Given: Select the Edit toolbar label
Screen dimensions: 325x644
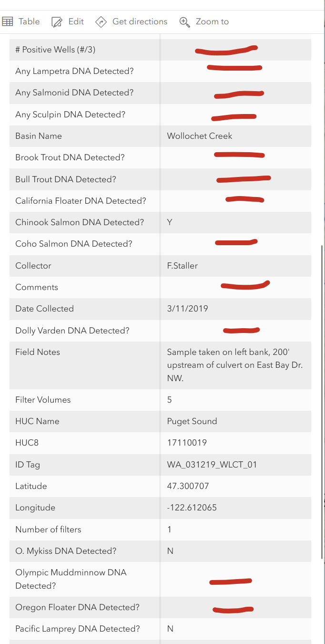Looking at the screenshot, I should click(x=76, y=21).
